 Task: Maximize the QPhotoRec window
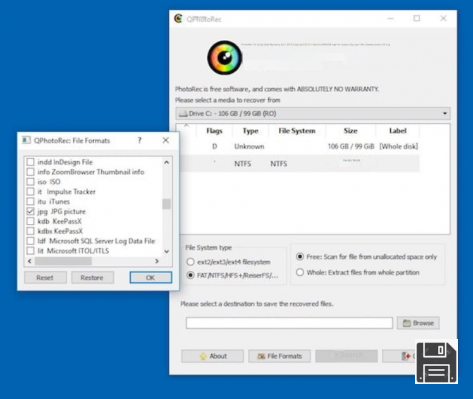tap(417, 18)
